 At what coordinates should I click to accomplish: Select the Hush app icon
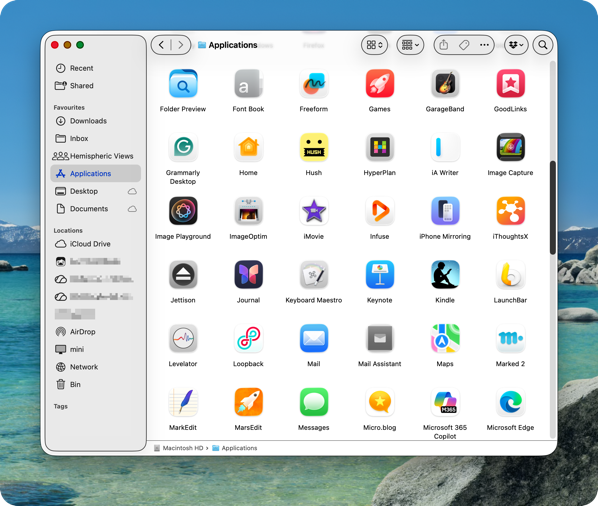coord(314,147)
